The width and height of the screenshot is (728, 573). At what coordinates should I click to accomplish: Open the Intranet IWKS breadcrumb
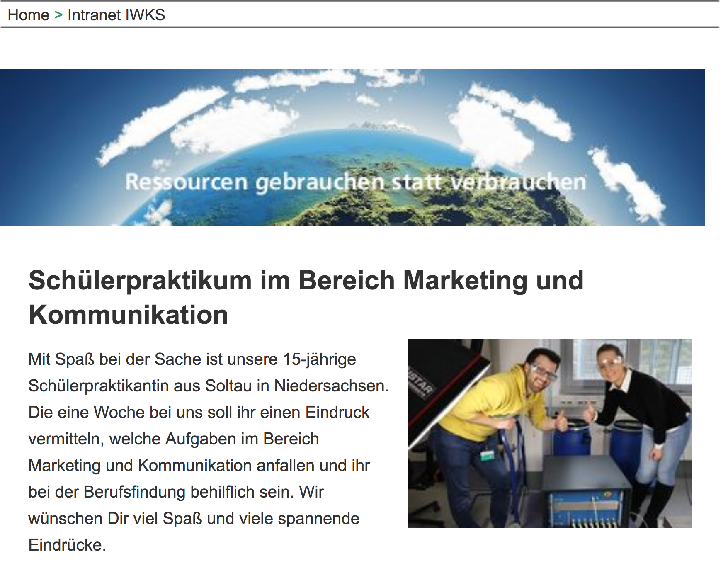tap(116, 15)
